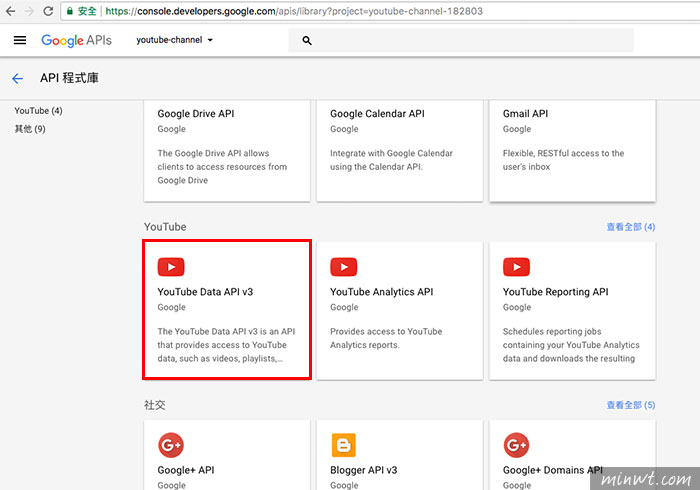The width and height of the screenshot is (700, 490).
Task: Open the Google+ Domains API title
Action: click(553, 470)
